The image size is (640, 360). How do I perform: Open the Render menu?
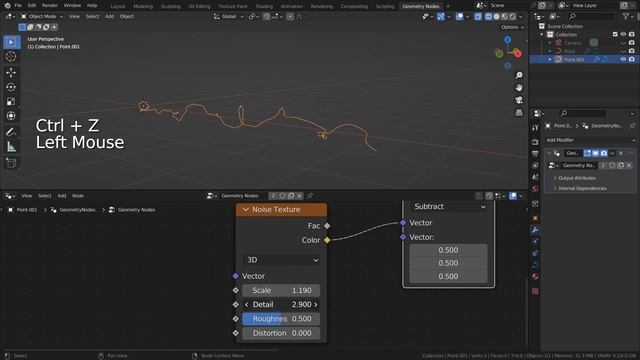(50, 6)
